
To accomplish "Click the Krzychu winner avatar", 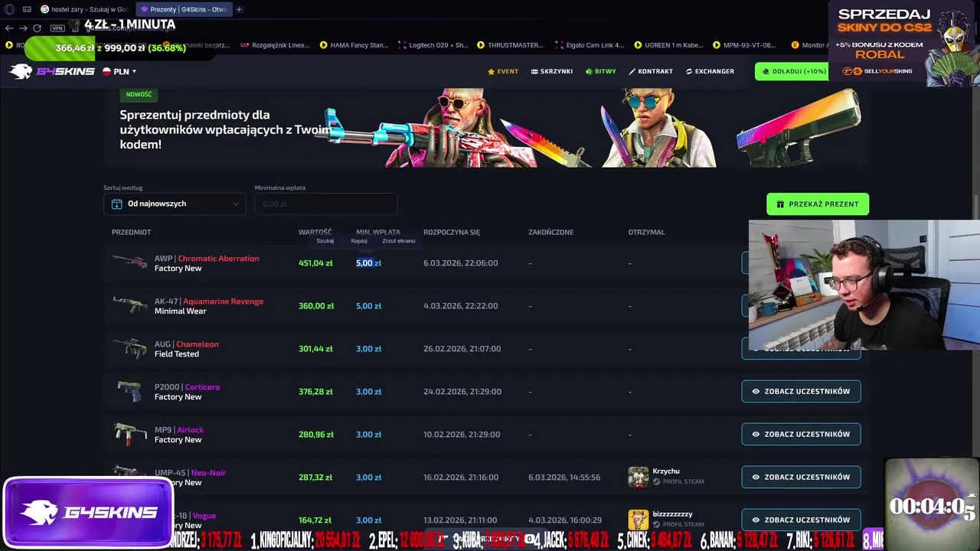I will pyautogui.click(x=638, y=477).
